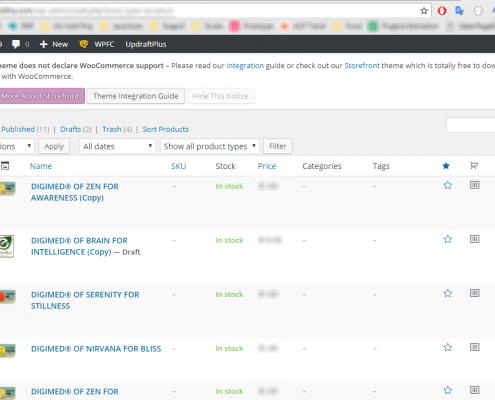Show Drafts products filter
495x400 pixels.
tap(71, 129)
